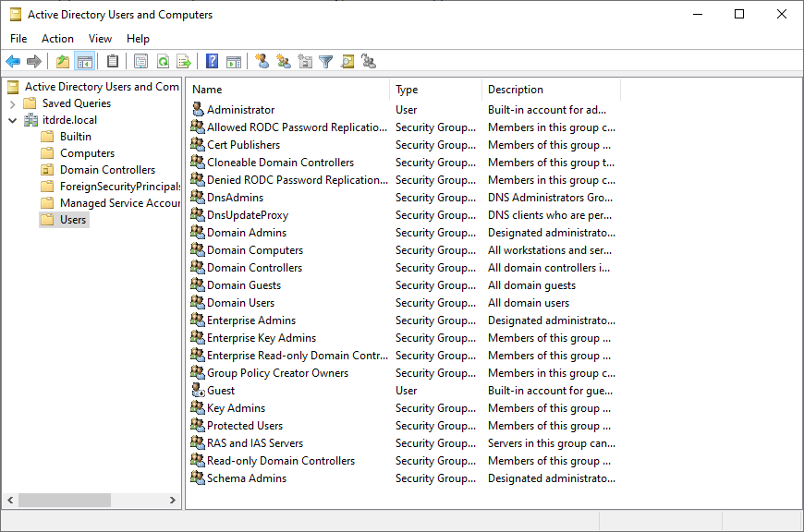
Task: Go up one level using the folder-arrow icon
Action: (x=63, y=62)
